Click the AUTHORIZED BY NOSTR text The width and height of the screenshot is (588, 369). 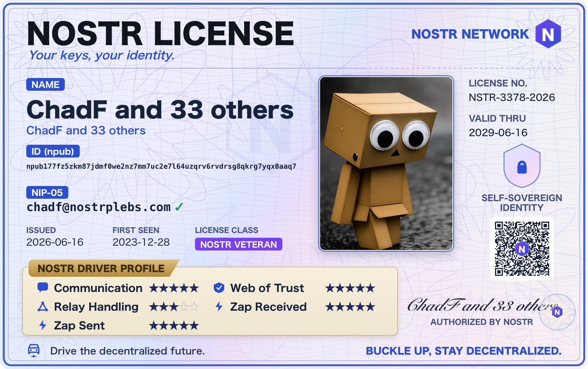click(481, 322)
